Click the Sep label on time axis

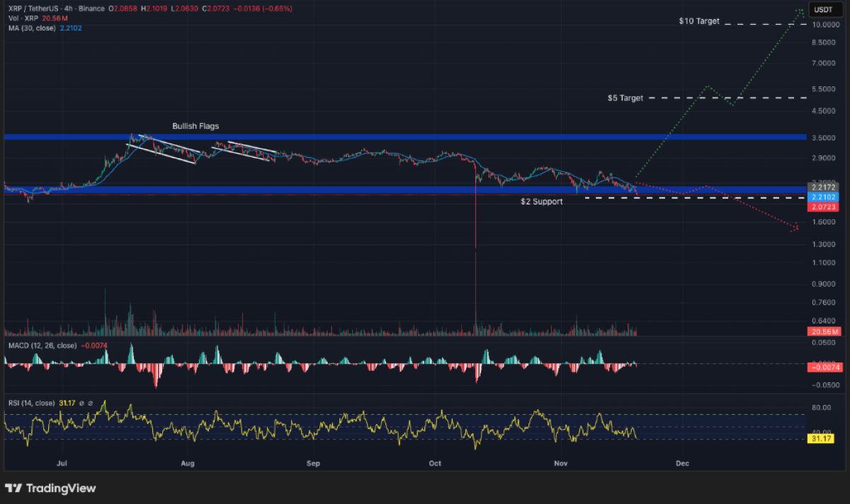313,464
